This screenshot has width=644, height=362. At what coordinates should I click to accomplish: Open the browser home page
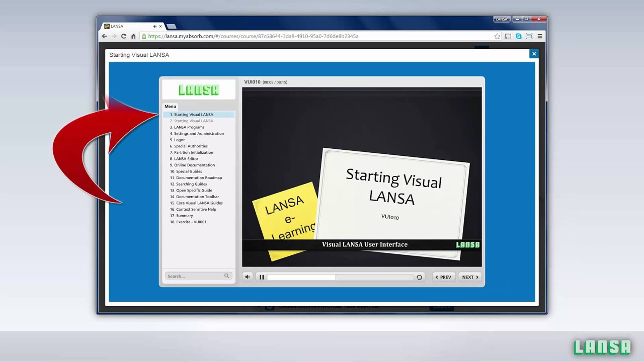coord(133,36)
